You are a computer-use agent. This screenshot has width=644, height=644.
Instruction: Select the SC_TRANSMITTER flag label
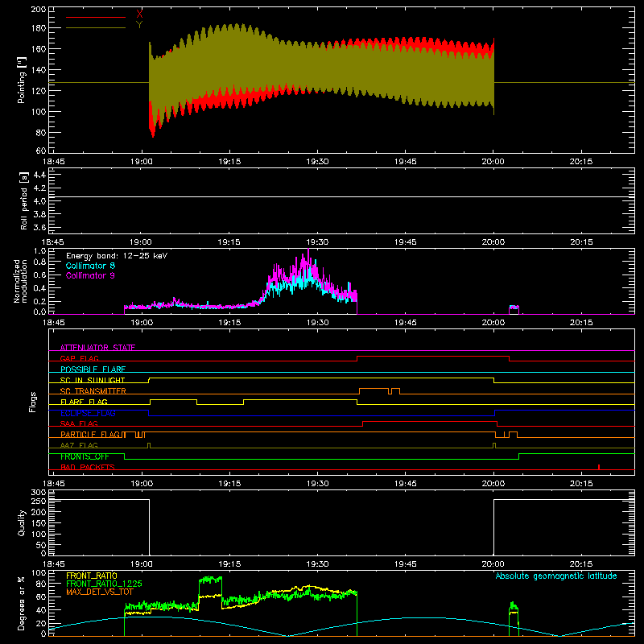point(93,391)
